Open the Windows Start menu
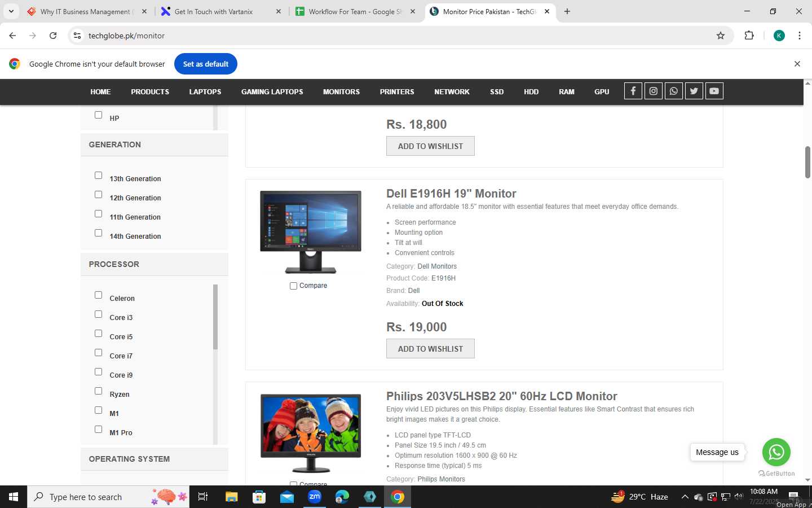 point(14,497)
